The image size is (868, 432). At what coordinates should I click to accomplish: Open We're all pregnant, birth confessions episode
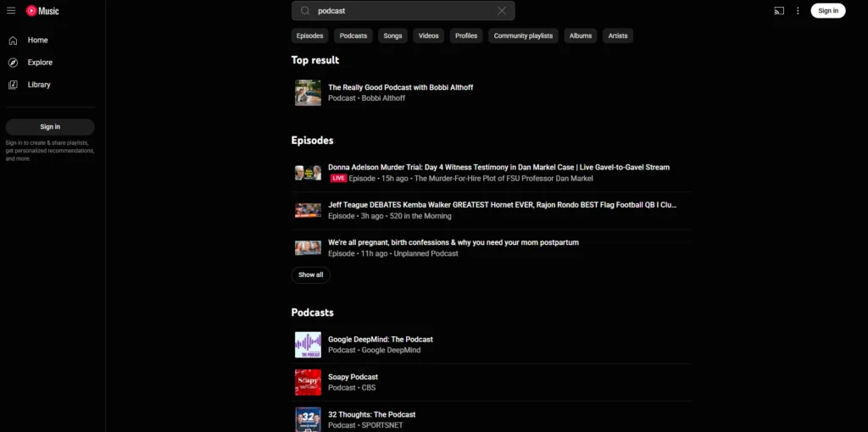coord(453,242)
